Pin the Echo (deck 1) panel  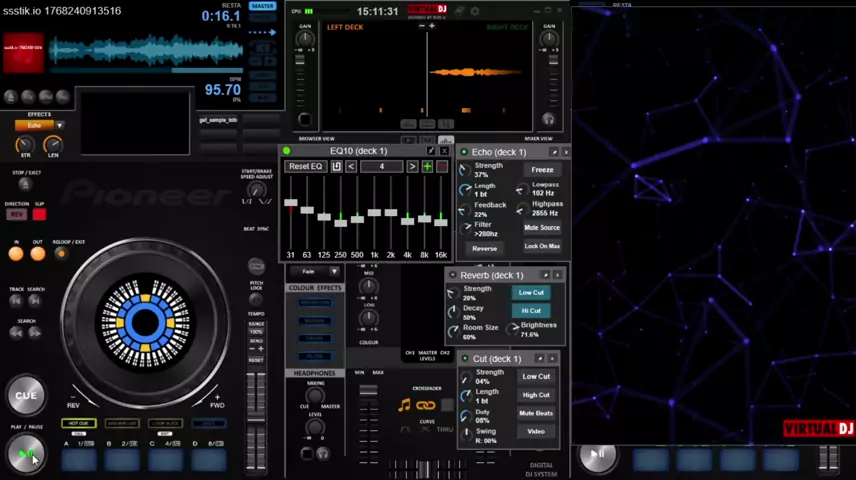[554, 152]
